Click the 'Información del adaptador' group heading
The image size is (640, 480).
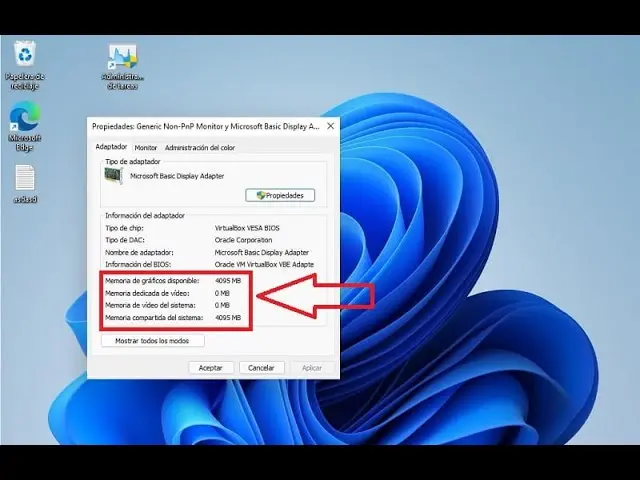click(x=145, y=216)
